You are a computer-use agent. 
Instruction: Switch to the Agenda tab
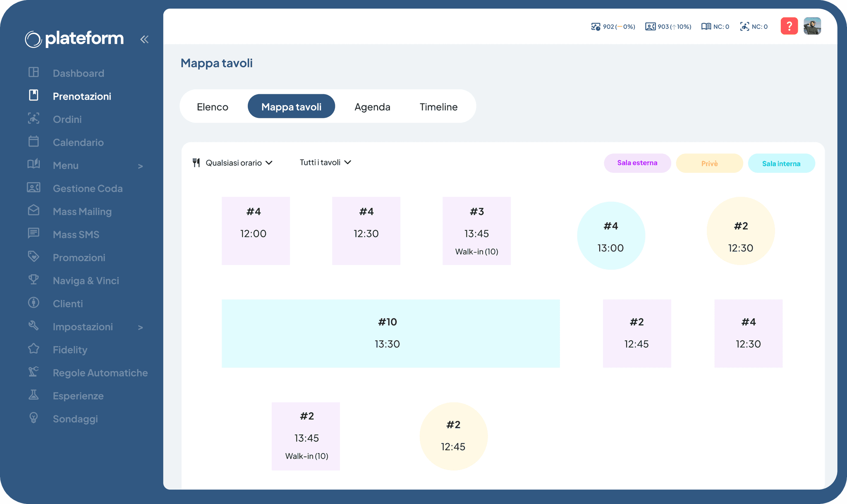[x=372, y=107]
